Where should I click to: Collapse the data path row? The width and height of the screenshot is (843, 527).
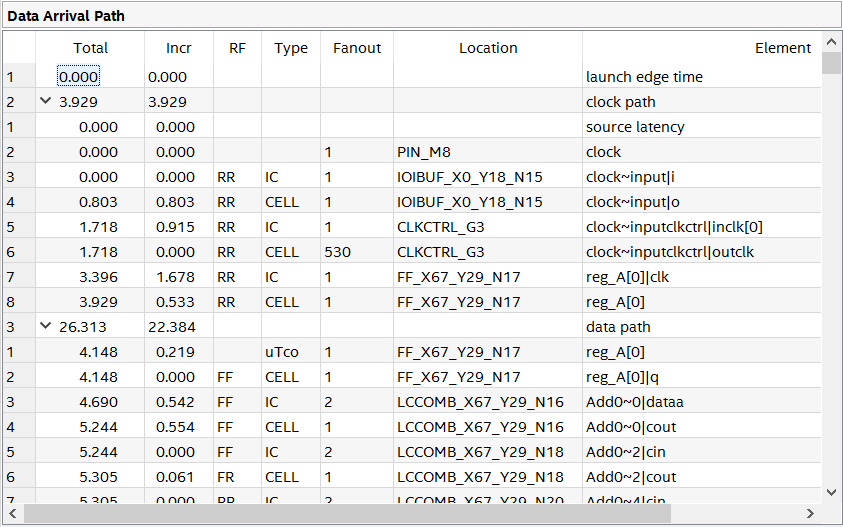click(x=46, y=326)
